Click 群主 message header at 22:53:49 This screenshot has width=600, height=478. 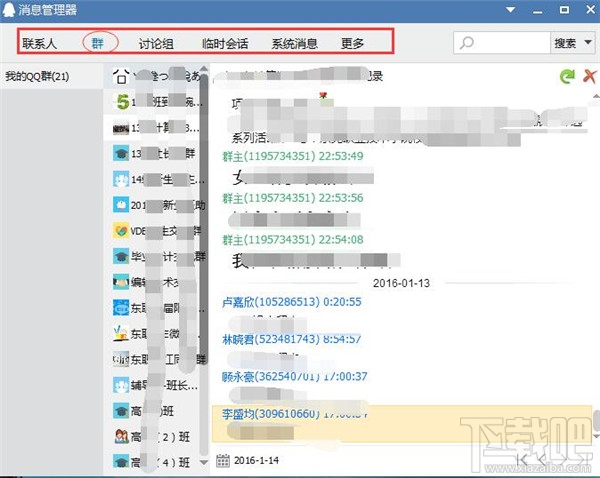(293, 156)
